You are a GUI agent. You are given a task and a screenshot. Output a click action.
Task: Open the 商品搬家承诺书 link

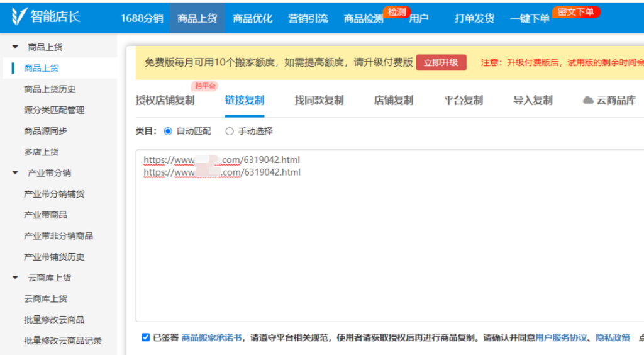(x=212, y=338)
